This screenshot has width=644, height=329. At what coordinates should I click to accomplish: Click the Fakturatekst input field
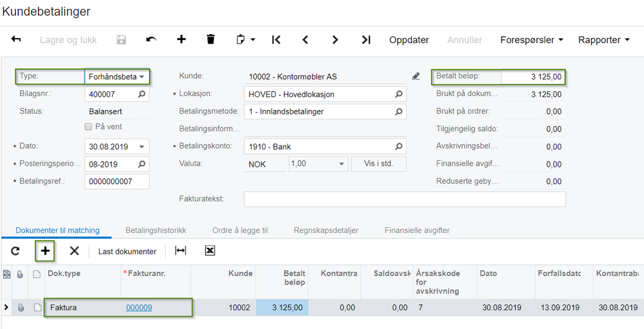tap(405, 200)
